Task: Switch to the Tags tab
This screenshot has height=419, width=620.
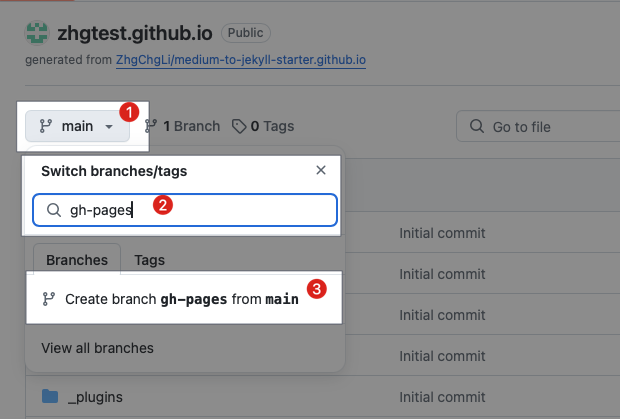Action: [149, 260]
